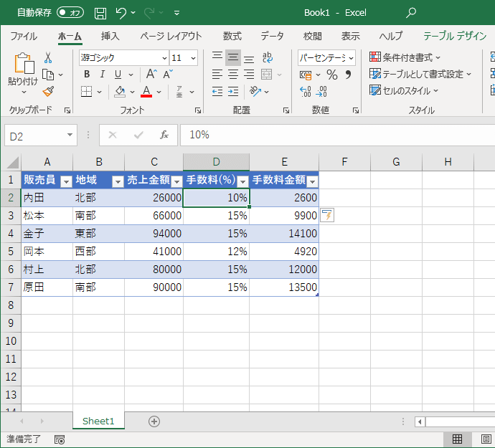
Task: Open the ファイル tab
Action: click(x=24, y=37)
